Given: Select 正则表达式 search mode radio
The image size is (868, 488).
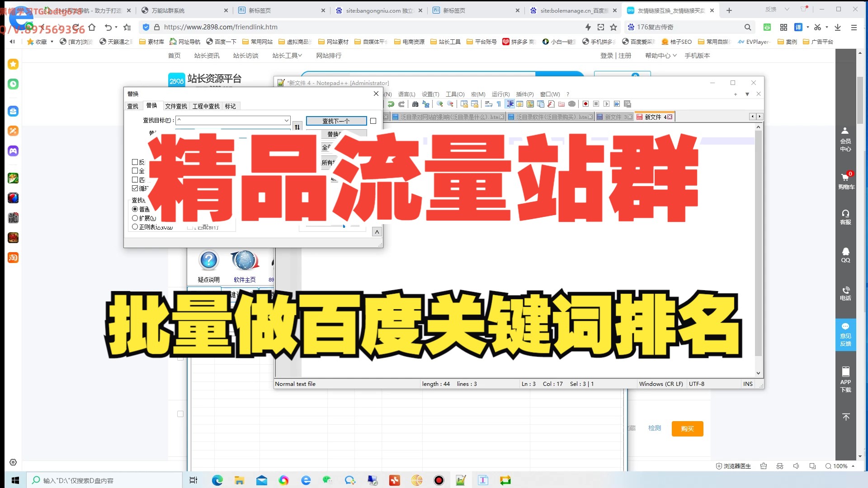Looking at the screenshot, I should (x=135, y=227).
